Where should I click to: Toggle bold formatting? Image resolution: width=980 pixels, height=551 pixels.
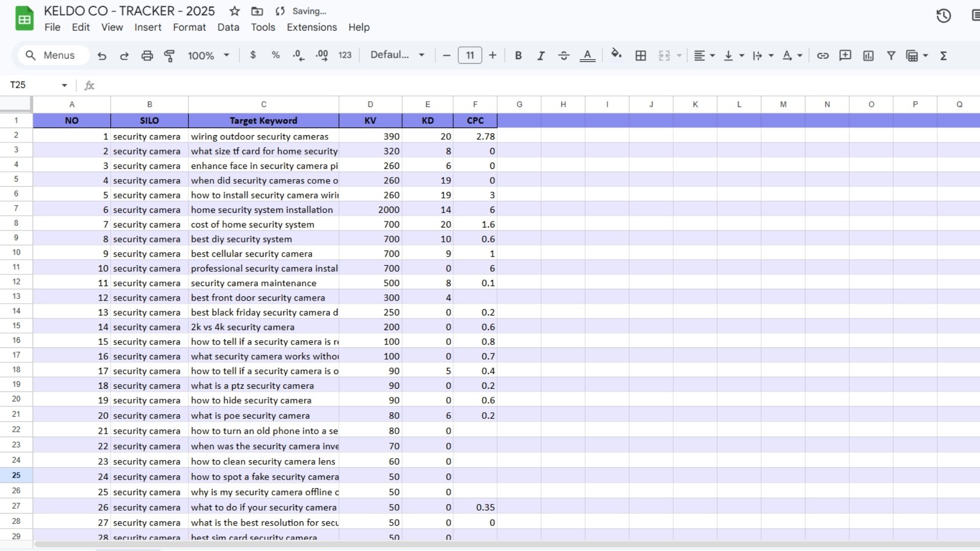click(518, 56)
